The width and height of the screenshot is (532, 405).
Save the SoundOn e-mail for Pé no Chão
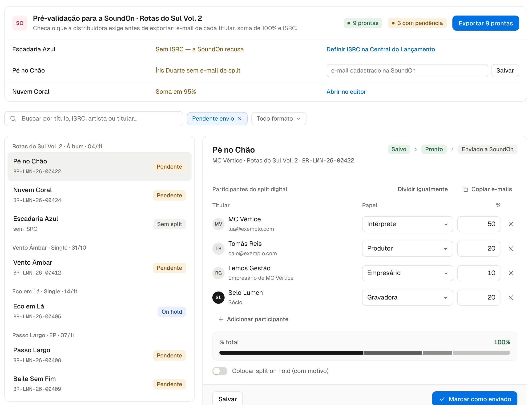[505, 71]
